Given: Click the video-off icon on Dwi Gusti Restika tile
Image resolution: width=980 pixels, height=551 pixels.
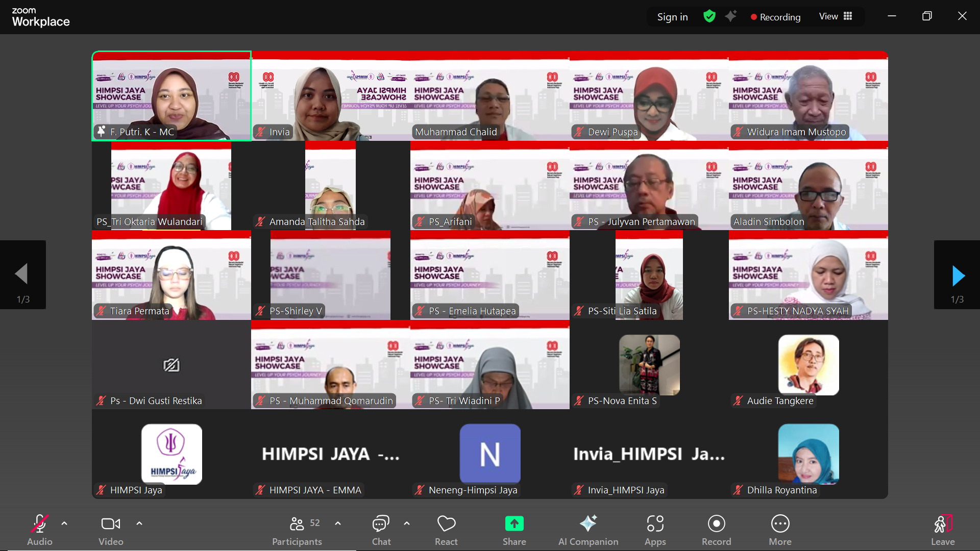Looking at the screenshot, I should tap(171, 365).
